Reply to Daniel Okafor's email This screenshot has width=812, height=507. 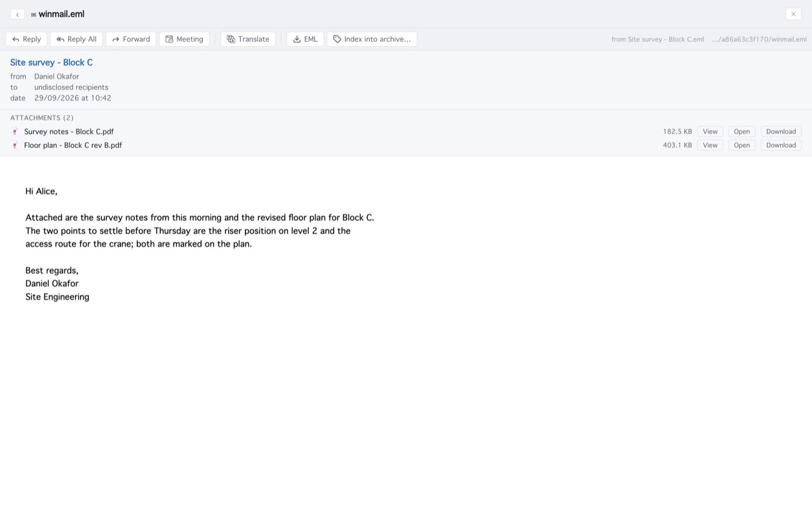(x=26, y=39)
